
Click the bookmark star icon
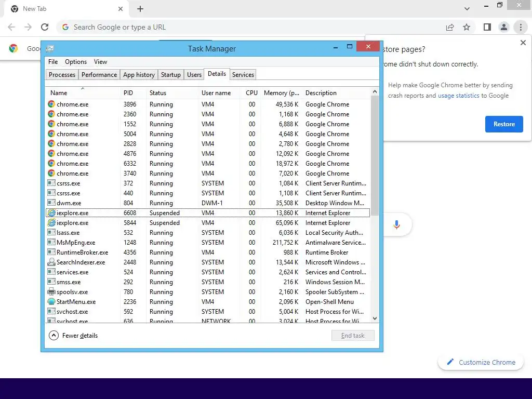(467, 27)
